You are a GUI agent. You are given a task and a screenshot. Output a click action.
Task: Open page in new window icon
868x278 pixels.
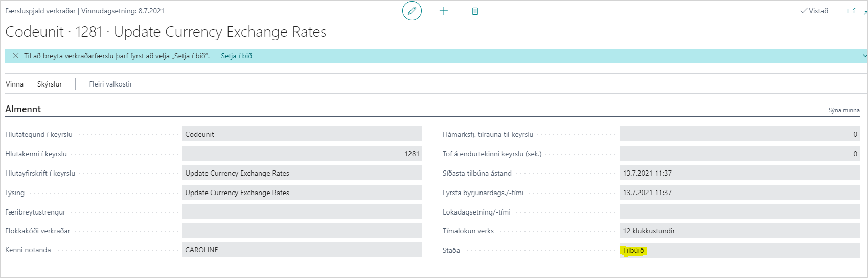[x=851, y=11]
